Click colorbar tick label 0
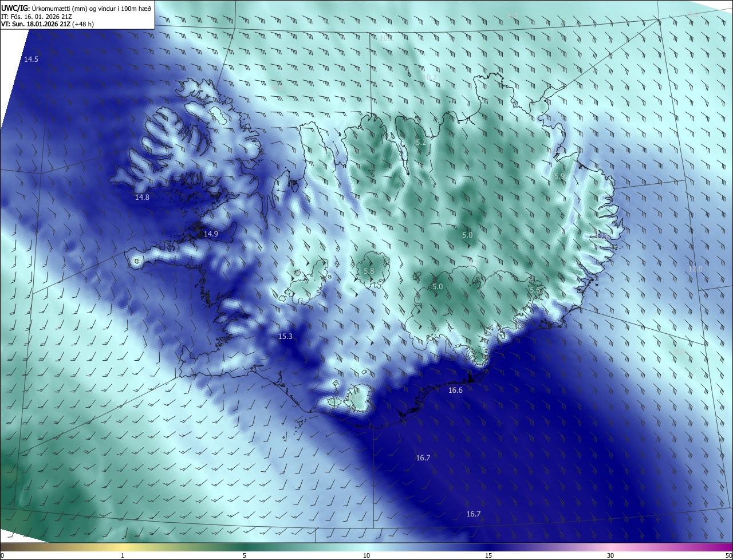Viewport: 733px width, 560px height. pyautogui.click(x=2, y=555)
